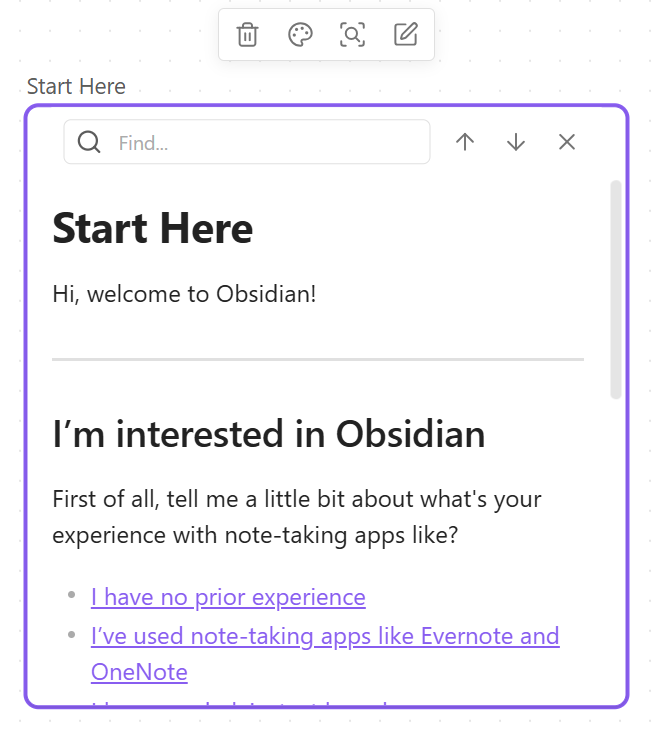Jump to previous match with up arrow
The image size is (655, 744).
[x=464, y=142]
